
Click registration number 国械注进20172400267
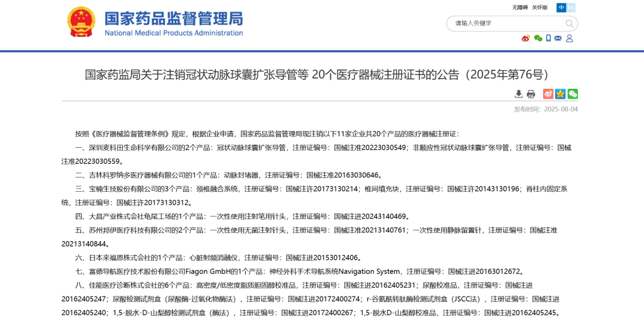317,313
